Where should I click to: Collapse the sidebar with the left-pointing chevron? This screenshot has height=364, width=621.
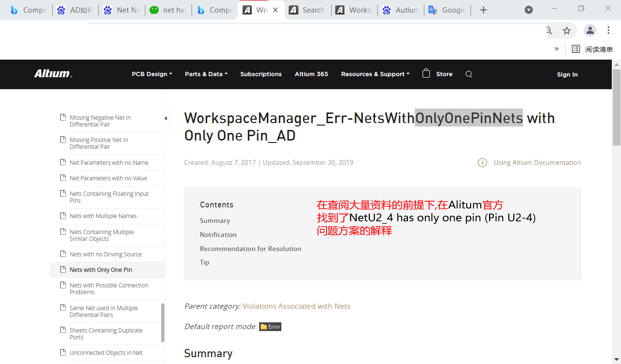tap(165, 118)
